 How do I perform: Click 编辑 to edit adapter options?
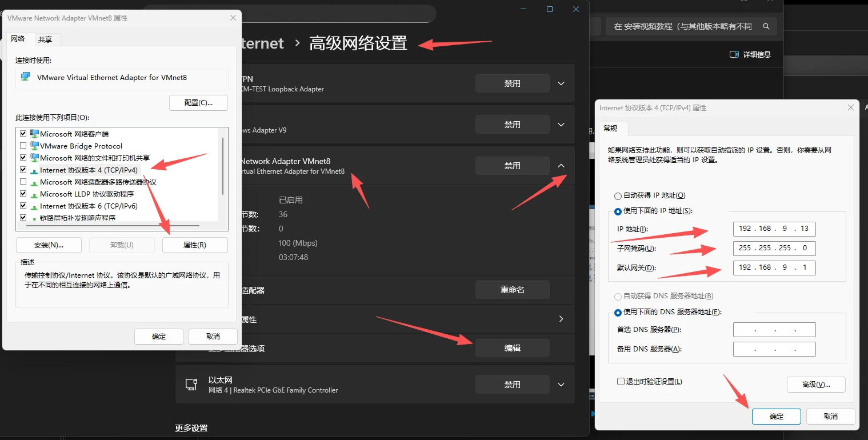tap(511, 347)
